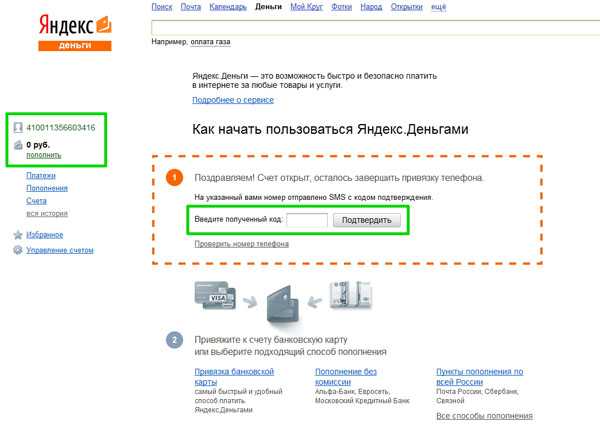Open Привязка банковской карты link
600x429 pixels.
click(x=234, y=377)
